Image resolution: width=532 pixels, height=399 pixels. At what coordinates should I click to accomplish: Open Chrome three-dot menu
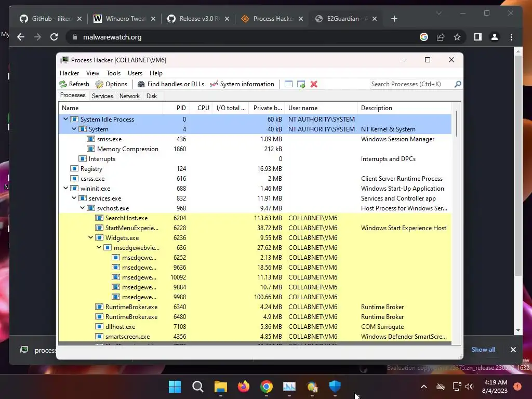(x=511, y=37)
